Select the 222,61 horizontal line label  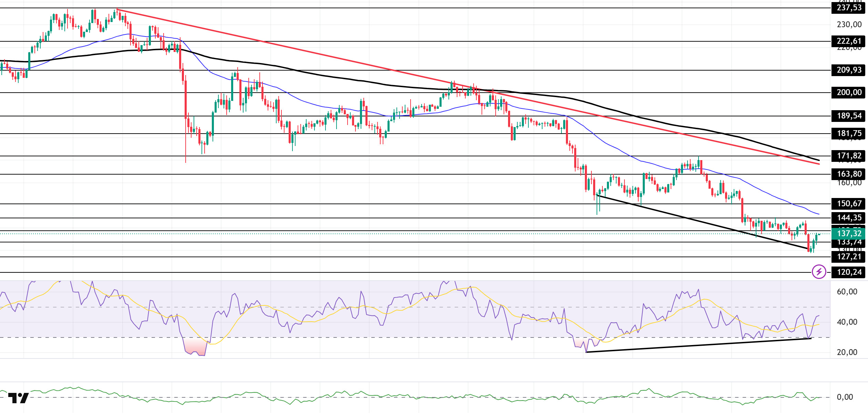point(849,41)
